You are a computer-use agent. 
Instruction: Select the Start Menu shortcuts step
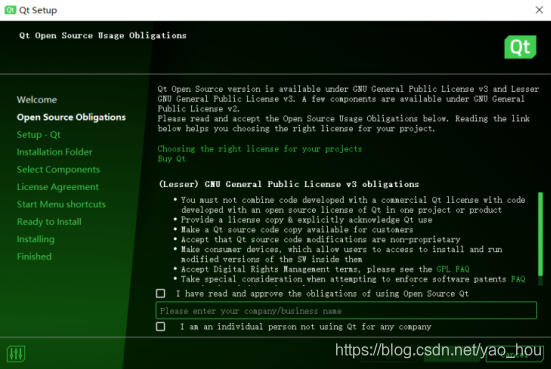pyautogui.click(x=61, y=204)
